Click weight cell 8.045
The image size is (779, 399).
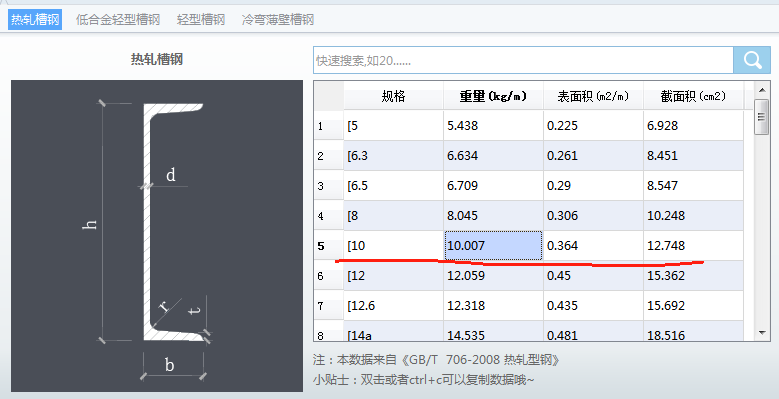[x=493, y=216]
